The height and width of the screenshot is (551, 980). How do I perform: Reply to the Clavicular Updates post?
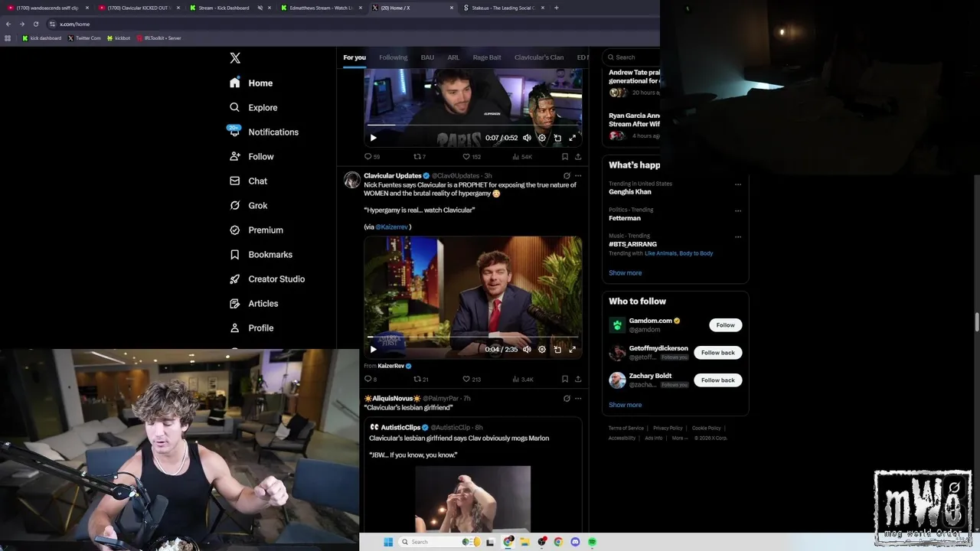pyautogui.click(x=371, y=379)
